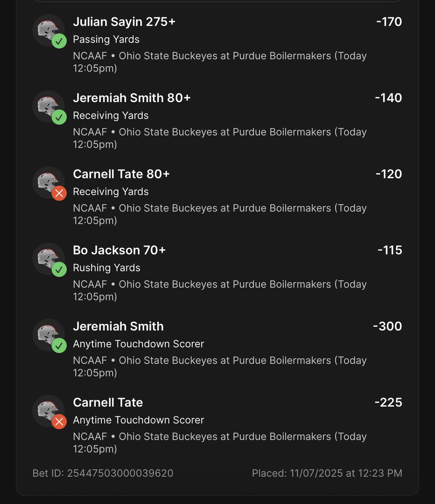Image resolution: width=435 pixels, height=504 pixels.
Task: Select the -225 odds for Carnell Tate
Action: 388,402
